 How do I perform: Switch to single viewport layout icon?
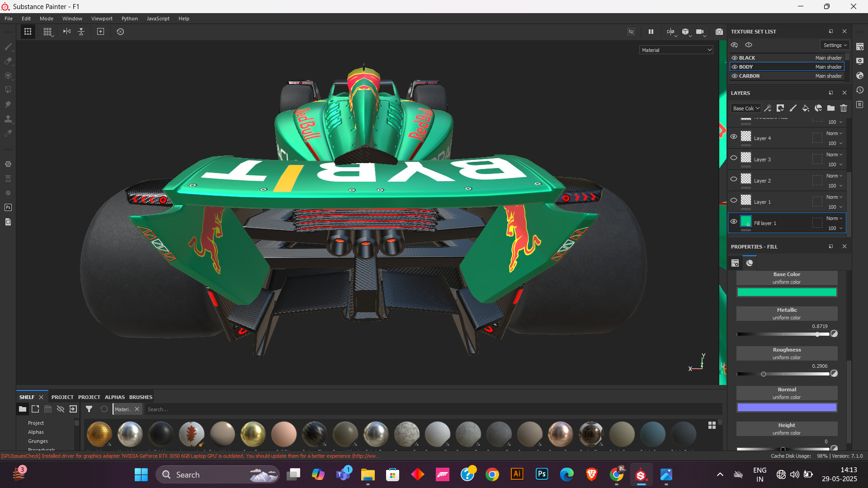coord(28,32)
